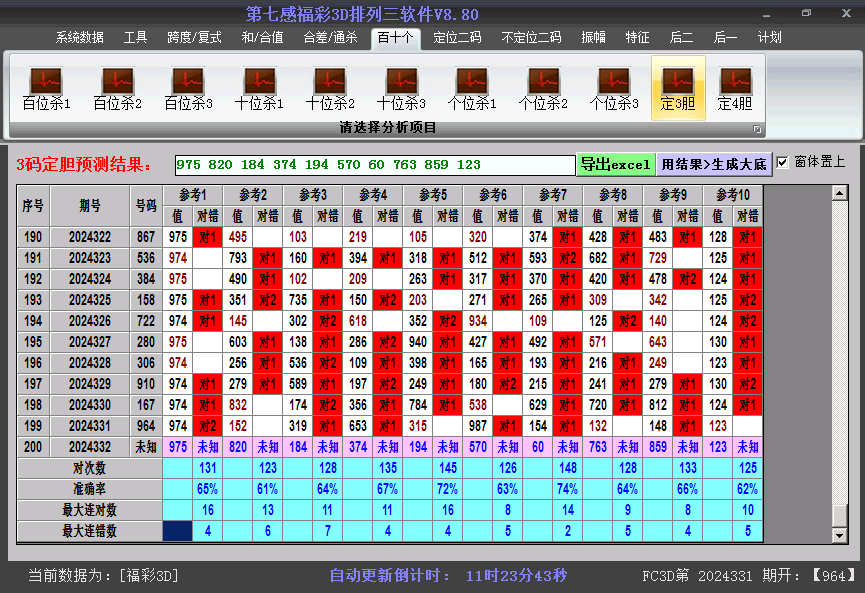865x593 pixels.
Task: Switch to the 后二 tab
Action: tap(681, 38)
